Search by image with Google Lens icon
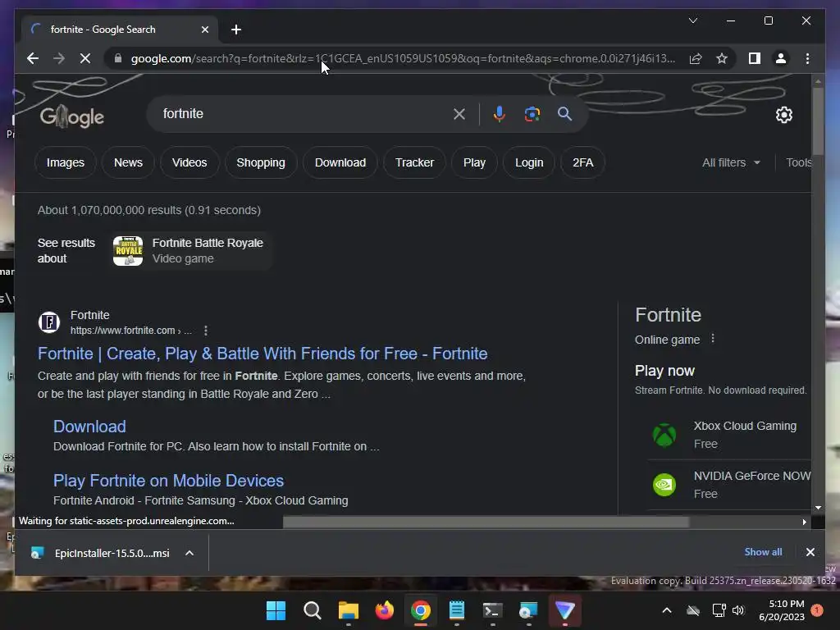The width and height of the screenshot is (840, 630). [x=532, y=113]
